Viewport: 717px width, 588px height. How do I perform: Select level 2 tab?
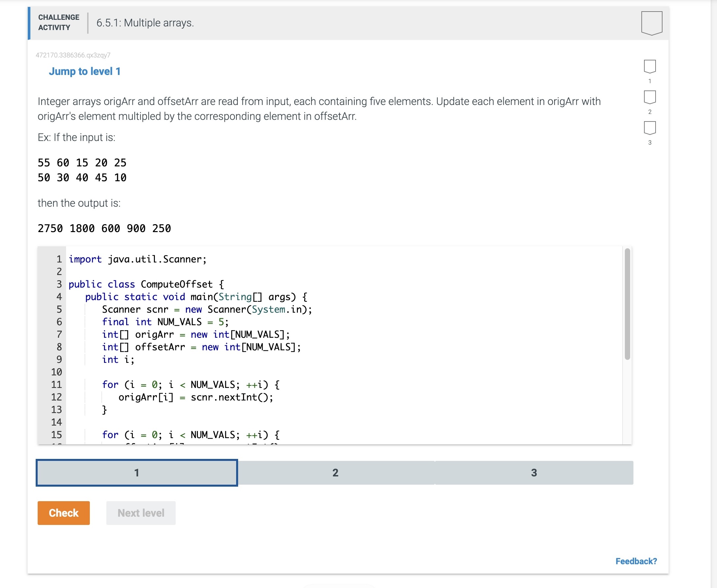pos(336,472)
